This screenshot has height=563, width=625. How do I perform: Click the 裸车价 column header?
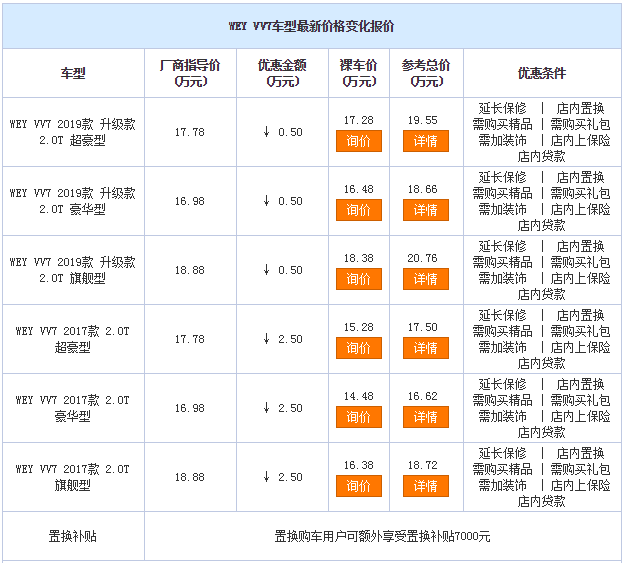pyautogui.click(x=359, y=73)
